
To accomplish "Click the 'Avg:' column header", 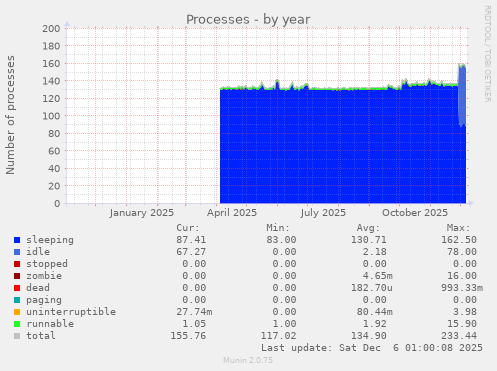I will (x=368, y=228).
